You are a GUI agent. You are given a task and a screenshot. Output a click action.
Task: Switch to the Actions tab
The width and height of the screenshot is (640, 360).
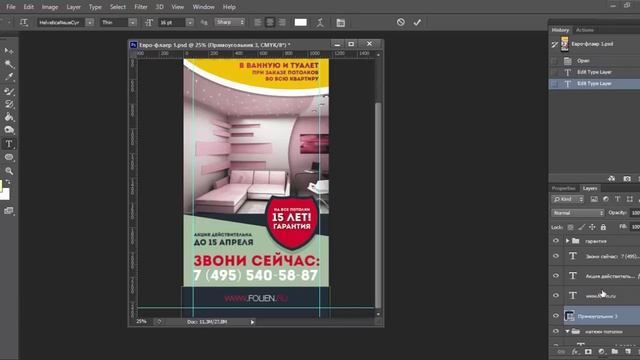(x=585, y=30)
